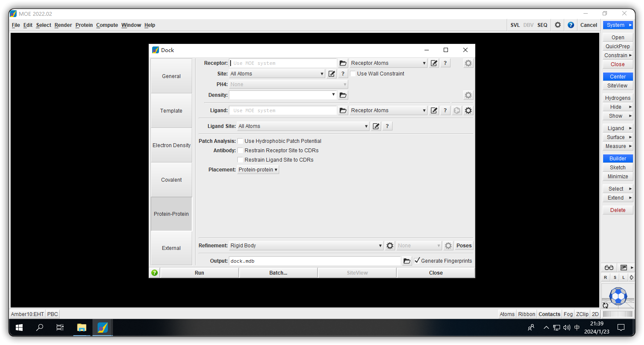The image size is (644, 345).
Task: Click the question mark button in the Site row
Action: [x=343, y=74]
